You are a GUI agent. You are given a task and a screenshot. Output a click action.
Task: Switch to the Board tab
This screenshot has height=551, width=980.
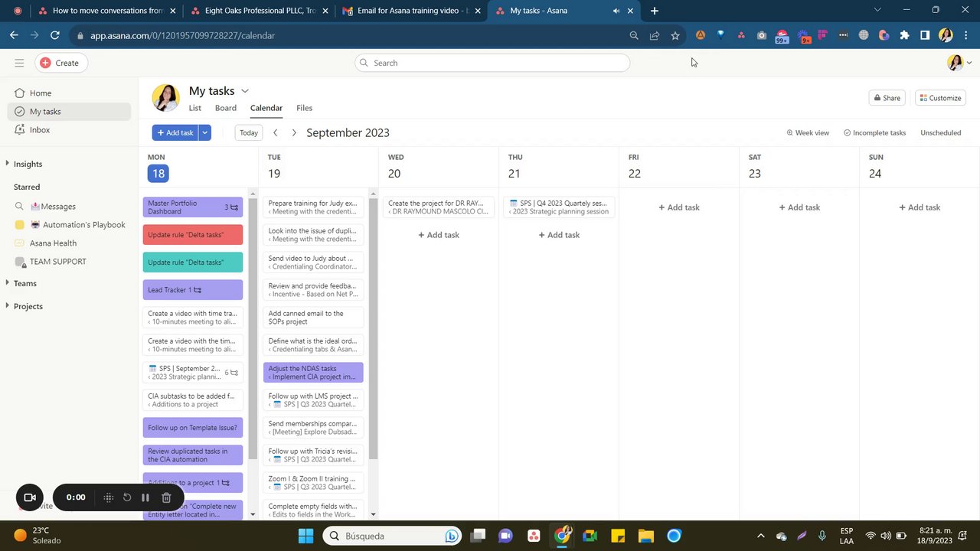pyautogui.click(x=225, y=108)
